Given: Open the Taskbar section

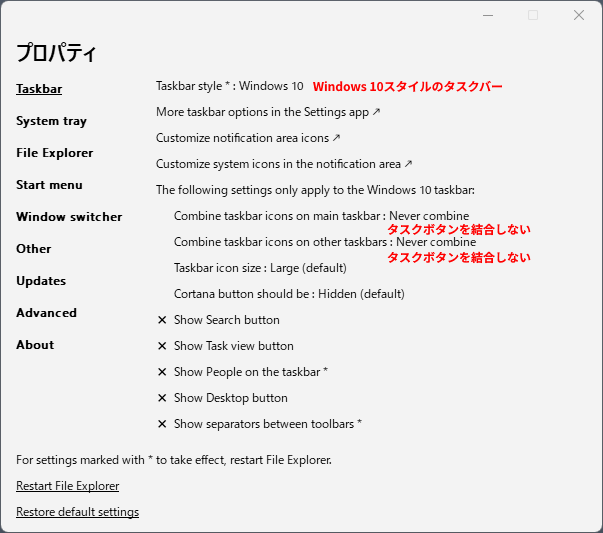Looking at the screenshot, I should coord(39,89).
